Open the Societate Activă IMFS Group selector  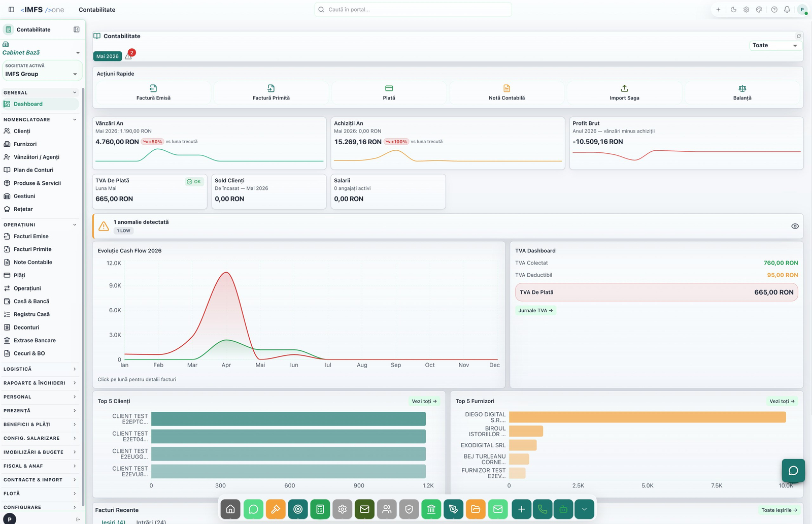42,71
